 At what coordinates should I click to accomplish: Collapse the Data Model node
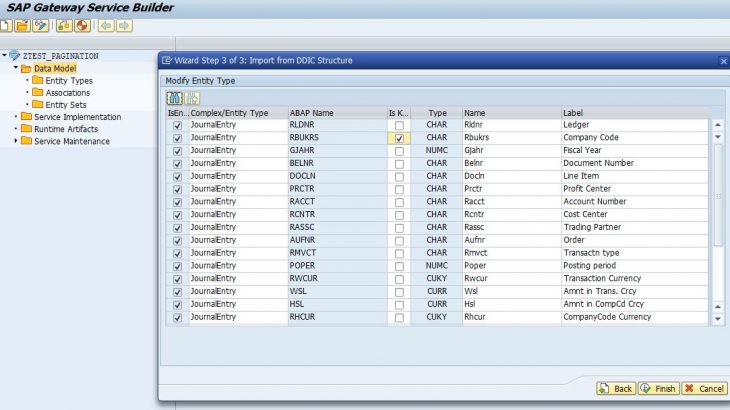[15, 68]
